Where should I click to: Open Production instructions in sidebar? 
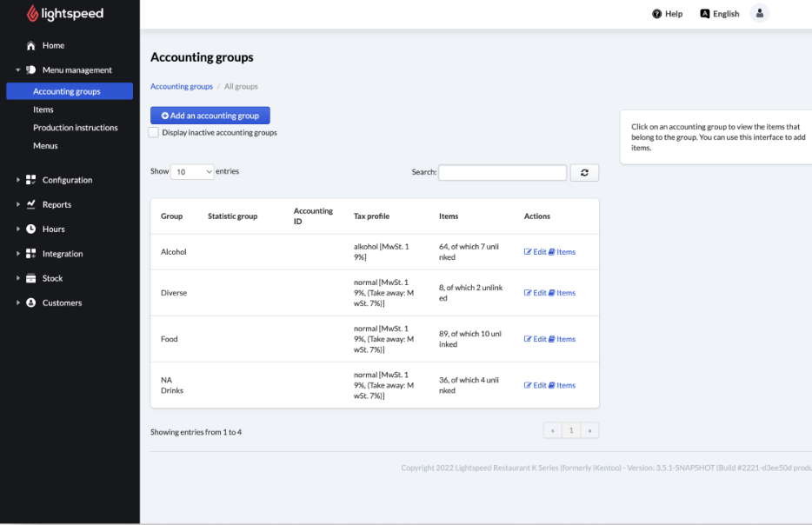pyautogui.click(x=76, y=128)
